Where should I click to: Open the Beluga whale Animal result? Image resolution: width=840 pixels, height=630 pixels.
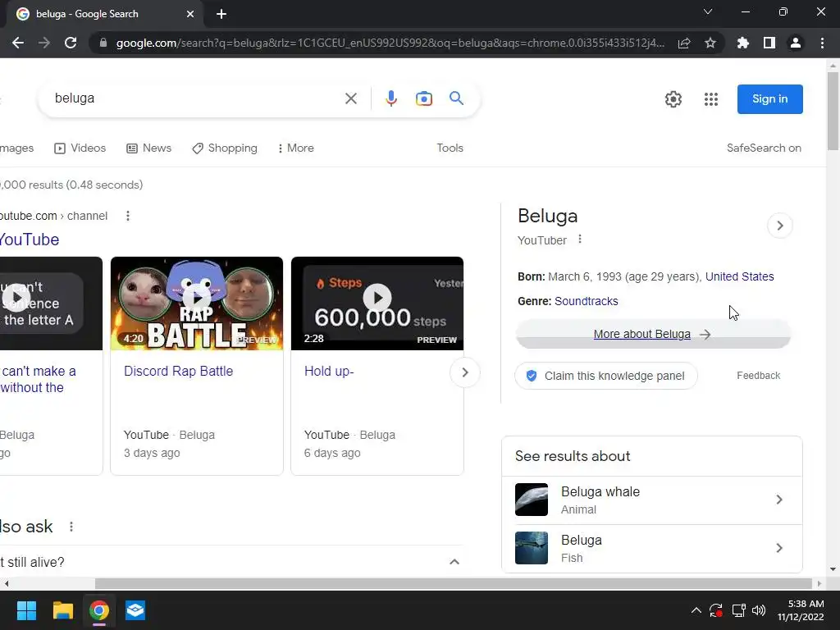[652, 500]
